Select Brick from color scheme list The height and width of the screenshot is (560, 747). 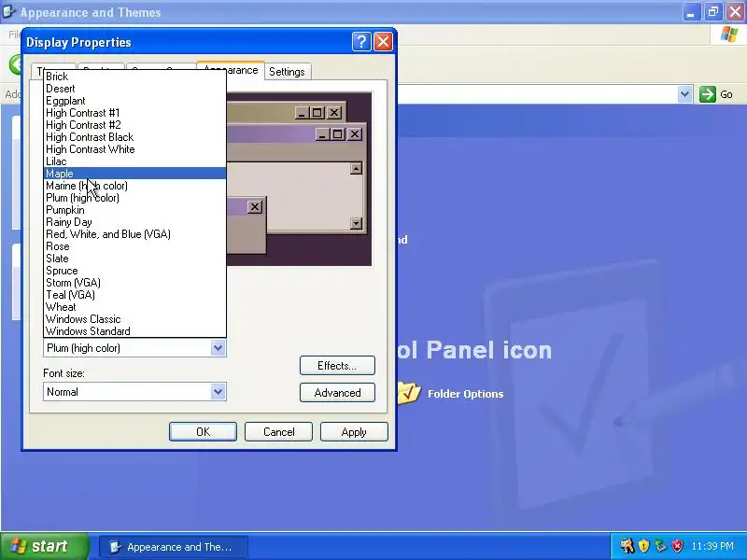(x=134, y=77)
